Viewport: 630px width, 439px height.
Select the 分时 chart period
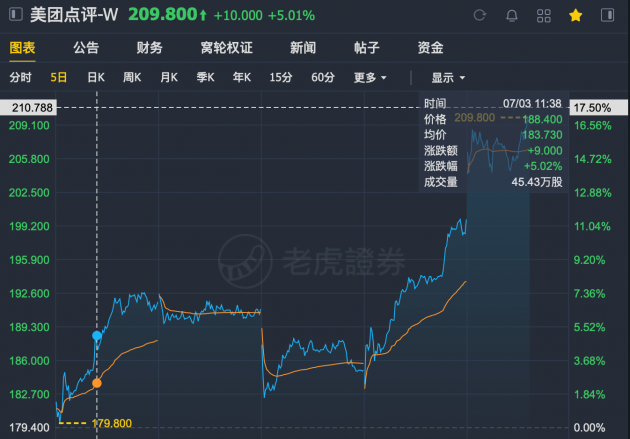[x=20, y=77]
